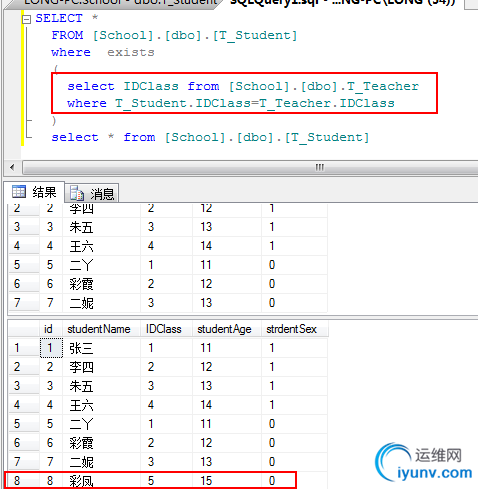Click the id column header
Screen dimensions: 478x489
[x=51, y=329]
